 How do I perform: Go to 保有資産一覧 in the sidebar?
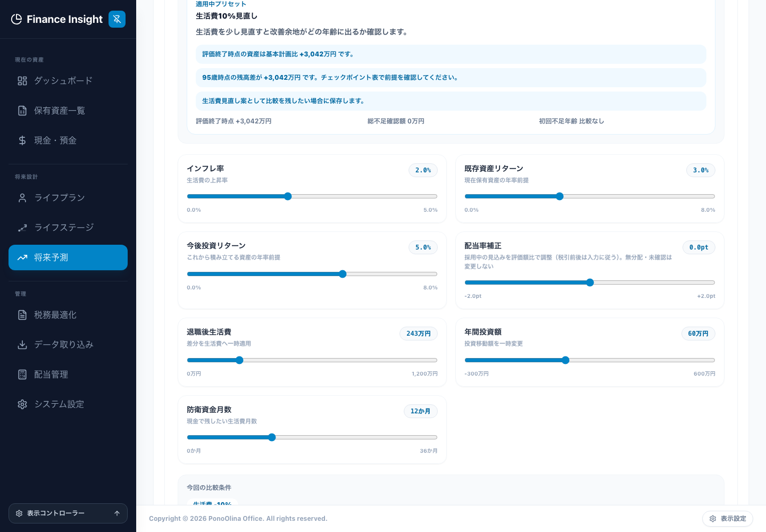(68, 111)
